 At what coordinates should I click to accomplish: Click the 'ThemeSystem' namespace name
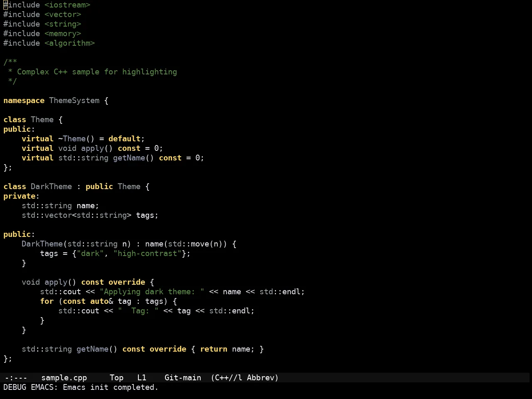pyautogui.click(x=74, y=101)
